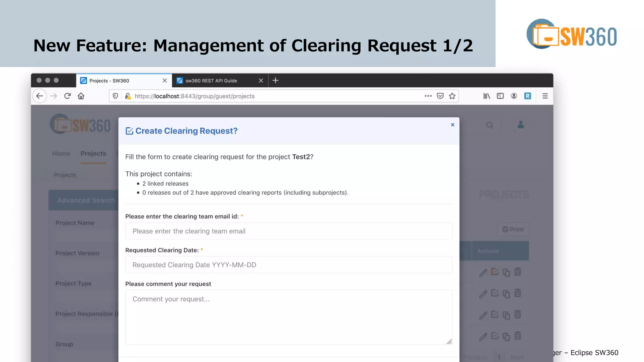Create clearing request for the third project row
The width and height of the screenshot is (644, 362).
coord(495,314)
